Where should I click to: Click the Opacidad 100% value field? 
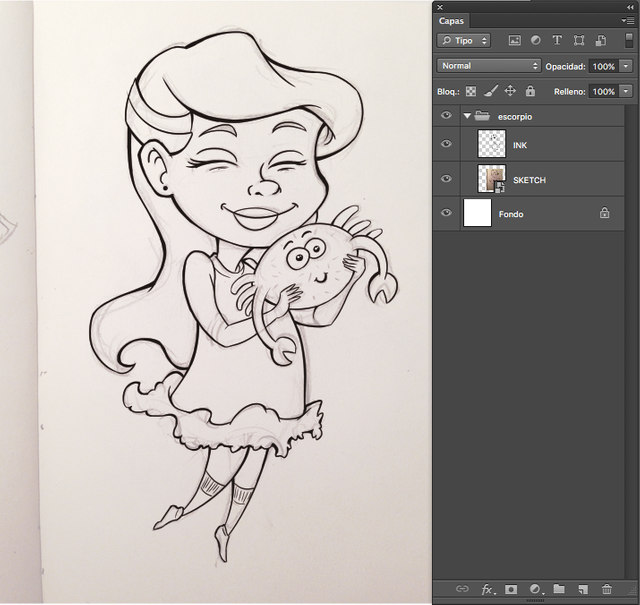(x=603, y=66)
